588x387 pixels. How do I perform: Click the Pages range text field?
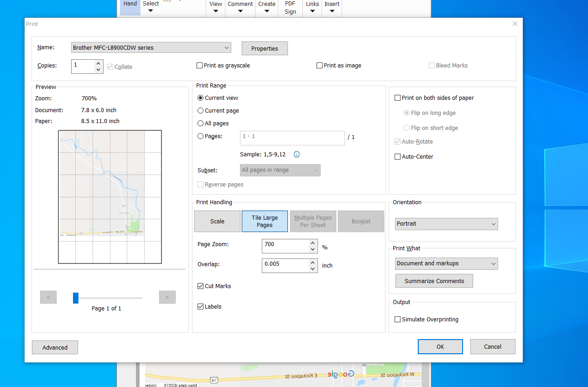[x=292, y=138]
